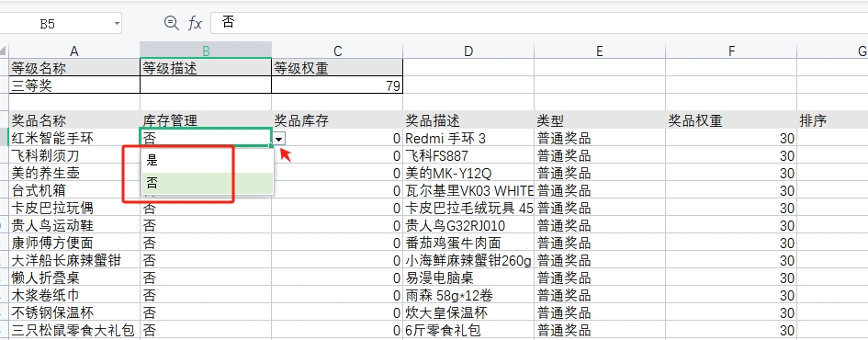868x340 pixels.
Task: Select the 6斤零食礼包 cell
Action: (x=468, y=330)
